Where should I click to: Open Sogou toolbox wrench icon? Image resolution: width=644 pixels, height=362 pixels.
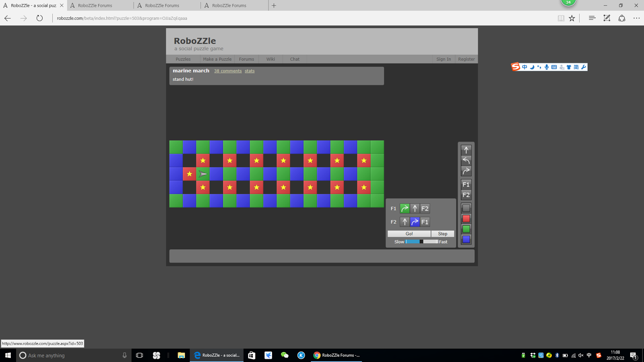coord(584,67)
